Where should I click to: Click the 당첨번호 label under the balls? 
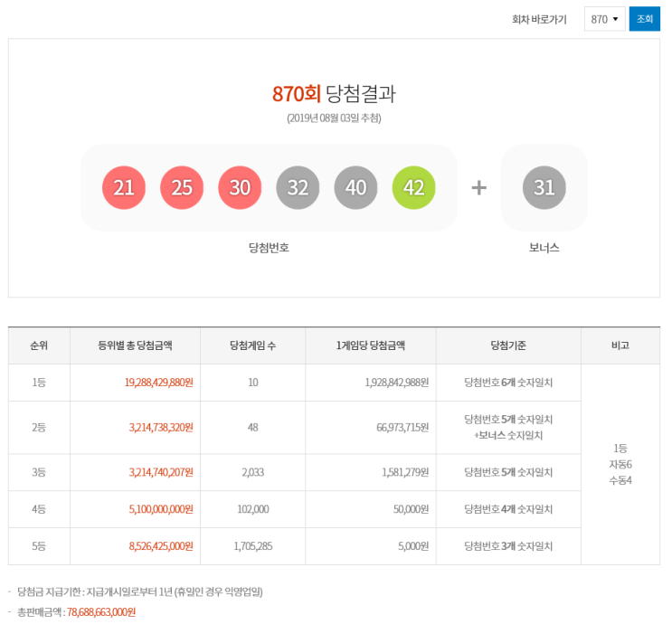(x=269, y=248)
